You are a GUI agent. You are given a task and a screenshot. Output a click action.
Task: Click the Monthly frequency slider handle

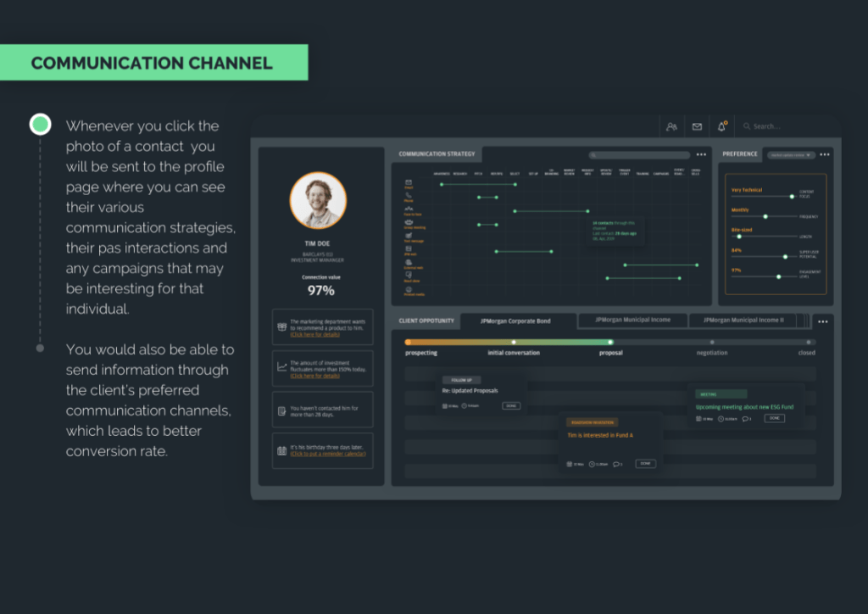point(765,216)
